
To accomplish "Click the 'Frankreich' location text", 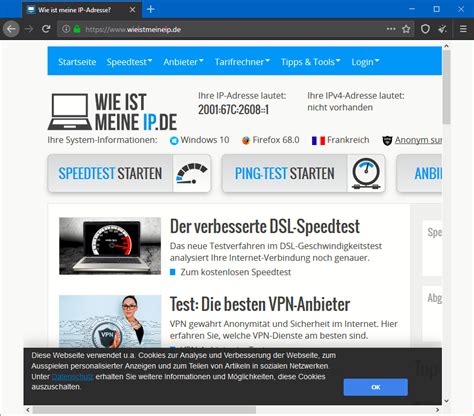I will tap(348, 140).
